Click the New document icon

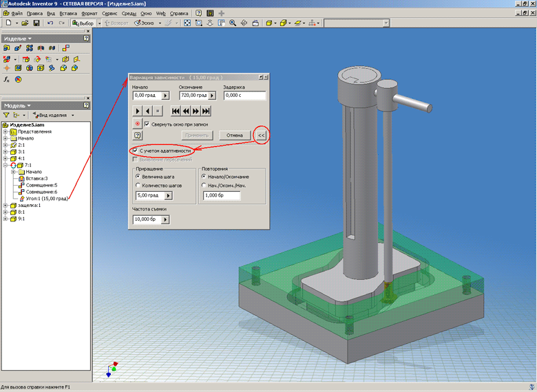click(x=8, y=23)
